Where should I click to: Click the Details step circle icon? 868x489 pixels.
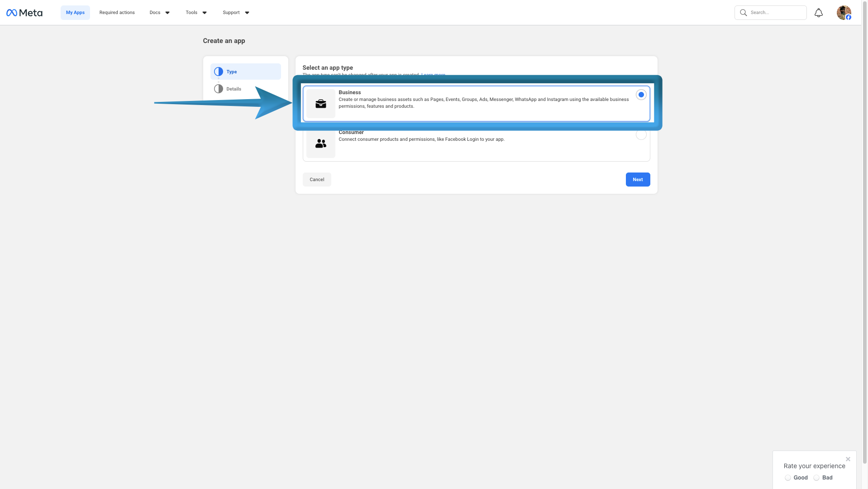219,89
